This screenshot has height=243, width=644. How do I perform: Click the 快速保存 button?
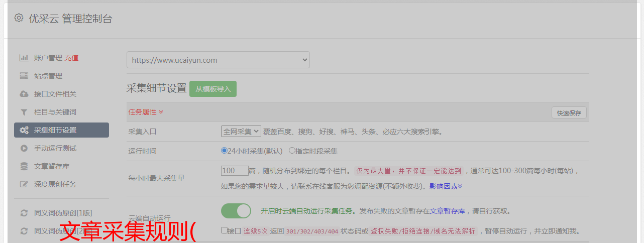coord(569,113)
